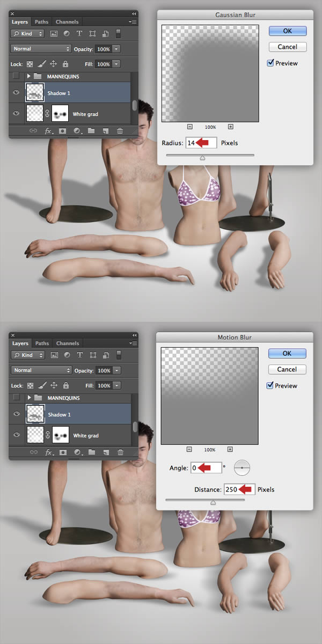Expand MANNEQUINS group in panel beside Gaussian Blur
The height and width of the screenshot is (644, 322).
pyautogui.click(x=29, y=76)
